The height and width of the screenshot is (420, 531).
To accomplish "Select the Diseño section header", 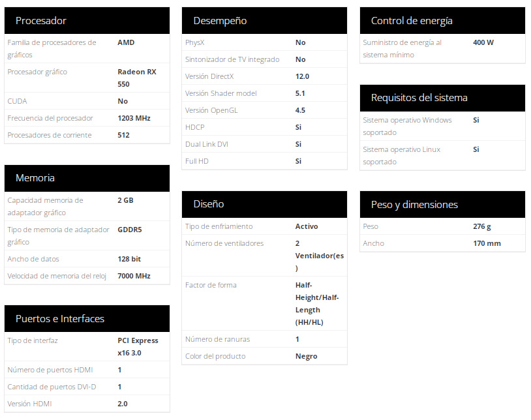I will (x=264, y=204).
